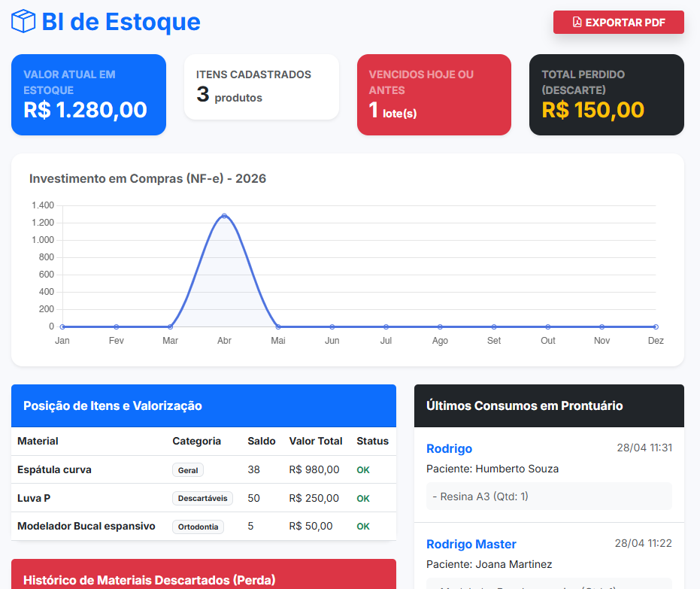
Task: Click the Saldo column header
Action: tap(262, 442)
